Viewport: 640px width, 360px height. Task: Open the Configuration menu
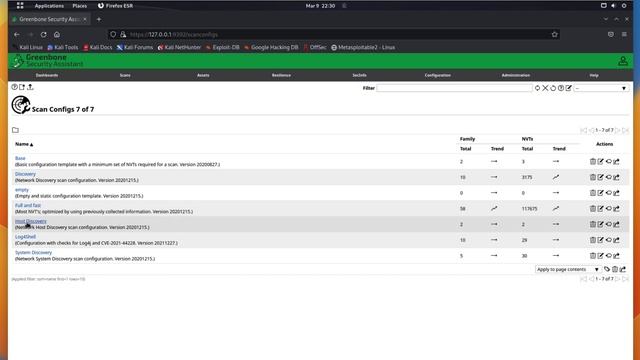pos(438,75)
